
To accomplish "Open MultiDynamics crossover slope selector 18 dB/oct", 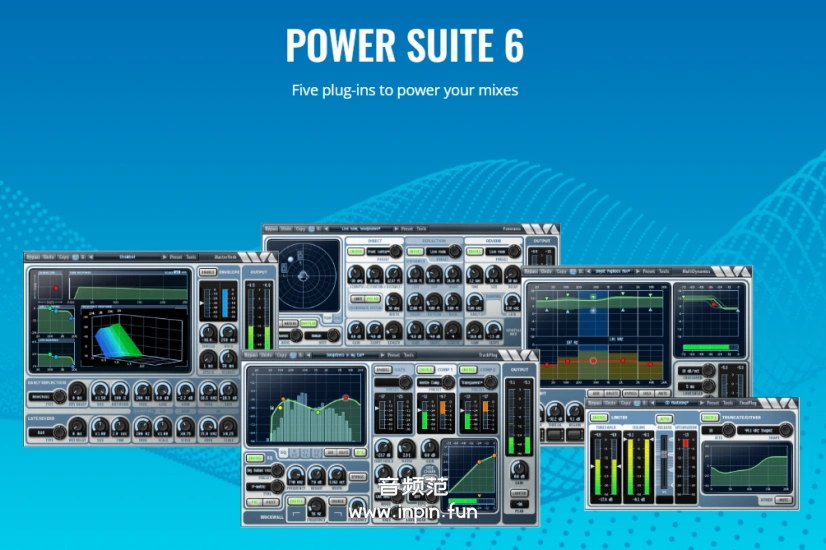I will click(696, 371).
